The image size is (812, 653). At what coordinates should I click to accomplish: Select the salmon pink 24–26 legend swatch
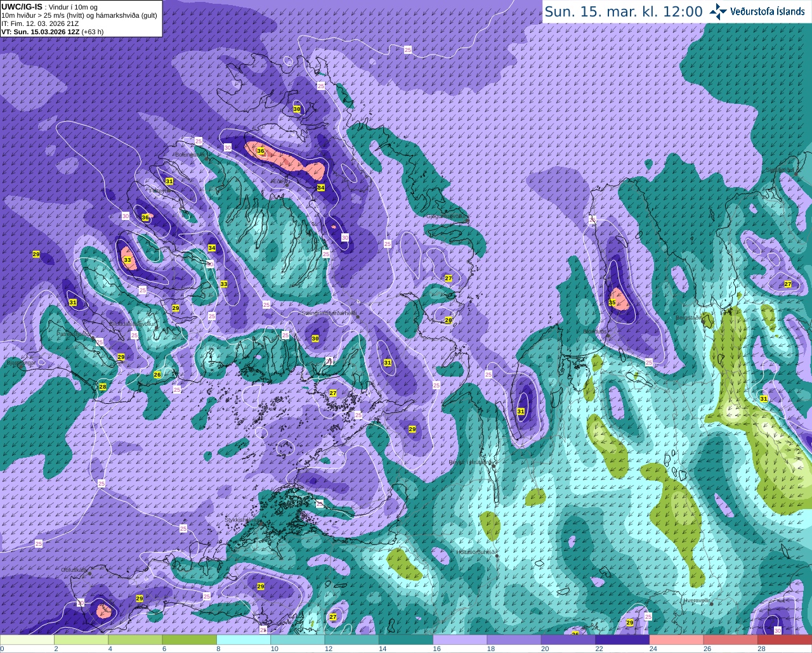pyautogui.click(x=676, y=640)
